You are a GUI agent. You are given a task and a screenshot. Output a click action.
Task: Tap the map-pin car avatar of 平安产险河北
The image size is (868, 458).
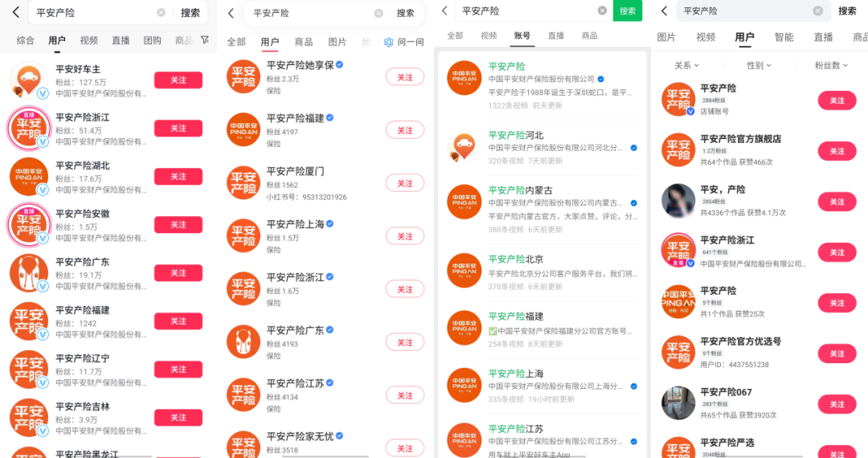pyautogui.click(x=464, y=147)
